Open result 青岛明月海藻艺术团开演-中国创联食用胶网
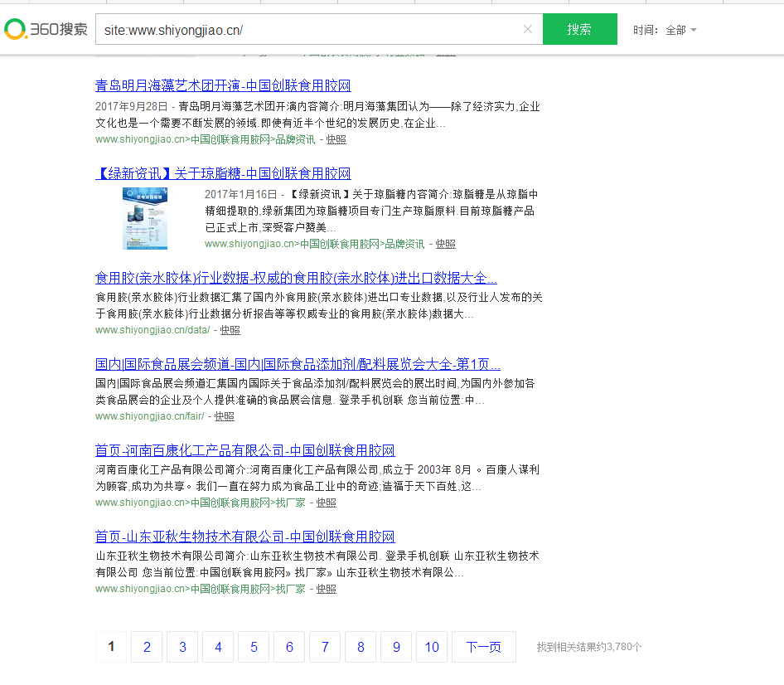Viewport: 784px width, 685px height. pos(223,85)
